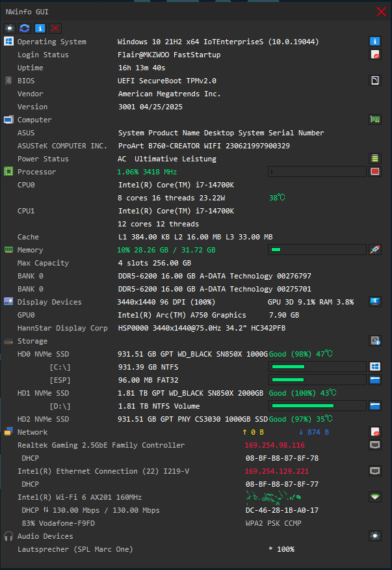Click the ESP partition usage bar

pos(317,380)
